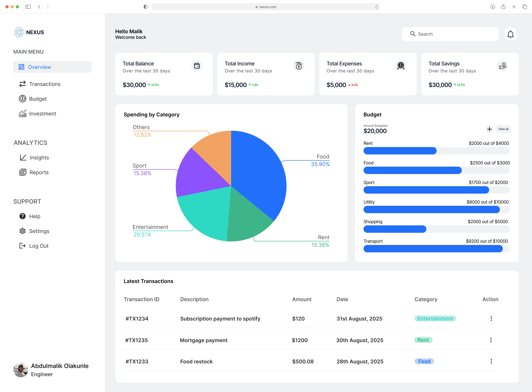The width and height of the screenshot is (532, 392).
Task: Open action menu for transaction #TX1234
Action: [491, 318]
